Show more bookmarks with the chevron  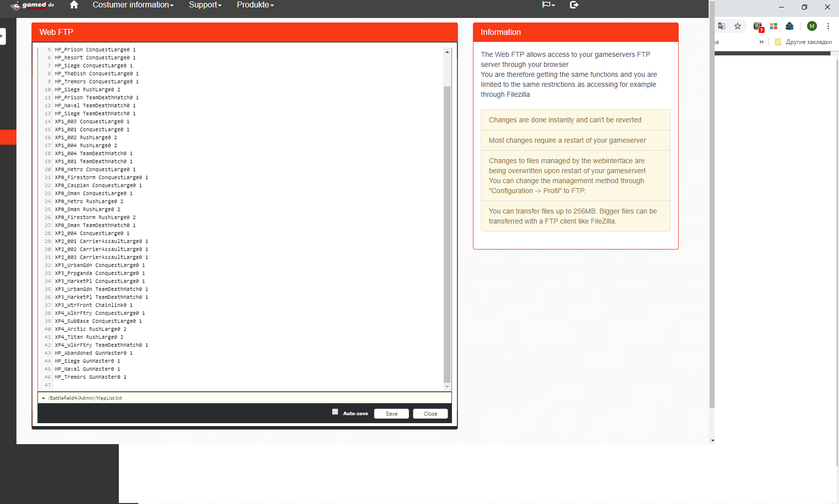click(x=761, y=42)
